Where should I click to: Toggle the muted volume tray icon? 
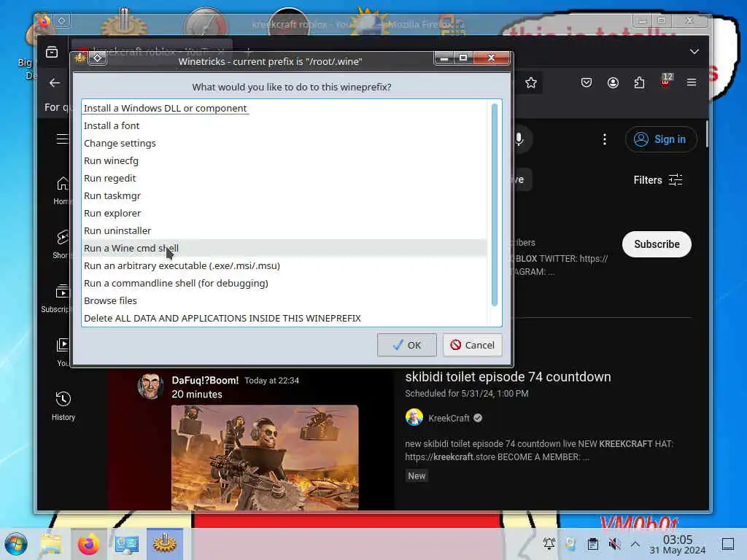[x=614, y=543]
